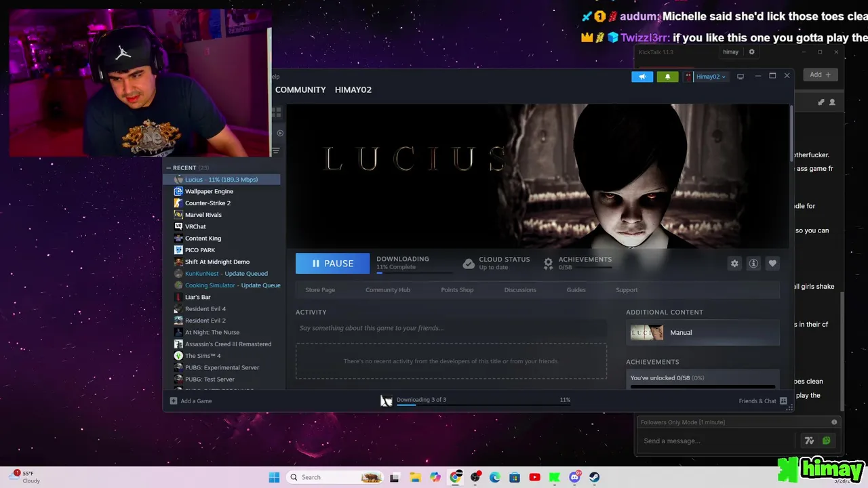Select Lucius downloading entry in library
Image resolution: width=868 pixels, height=488 pixels.
(222, 180)
